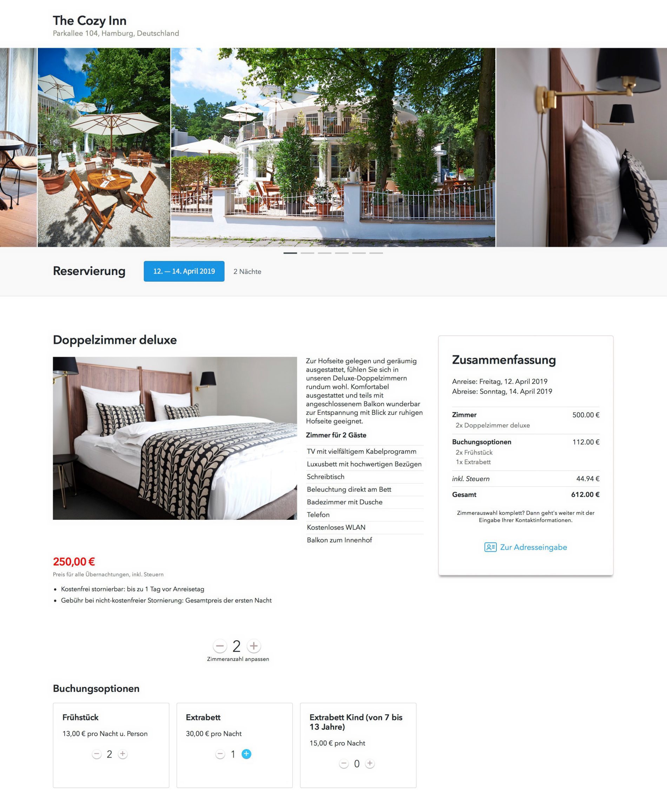Decrease room count with minus icon
Screen dimensions: 667x812
(220, 646)
